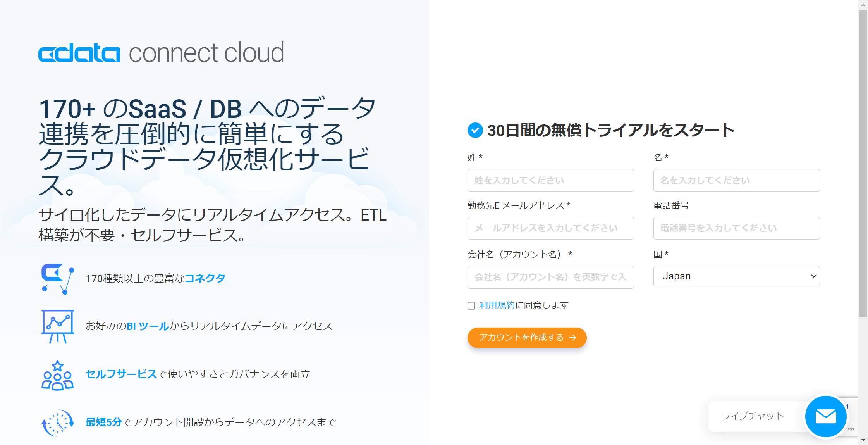Screen dimensions: 868x445
Task: Click arrow icon inside アカウントを作成する button
Action: (x=572, y=338)
